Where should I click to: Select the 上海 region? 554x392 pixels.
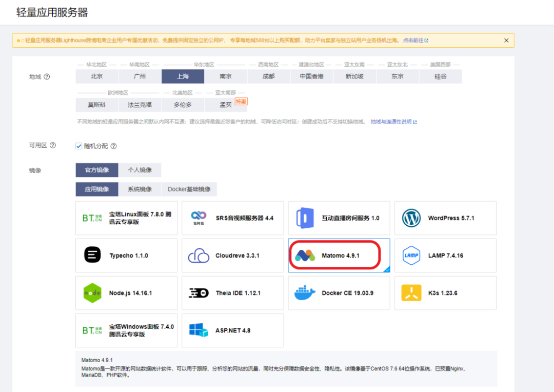(x=183, y=76)
